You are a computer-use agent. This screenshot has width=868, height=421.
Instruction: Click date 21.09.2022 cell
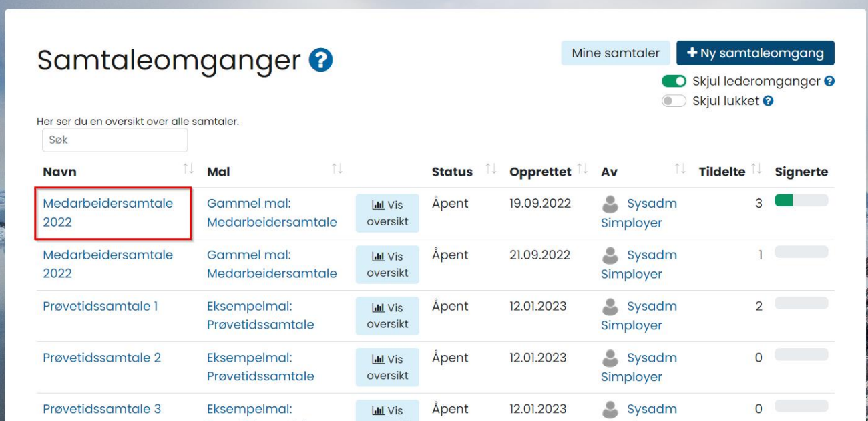point(540,255)
